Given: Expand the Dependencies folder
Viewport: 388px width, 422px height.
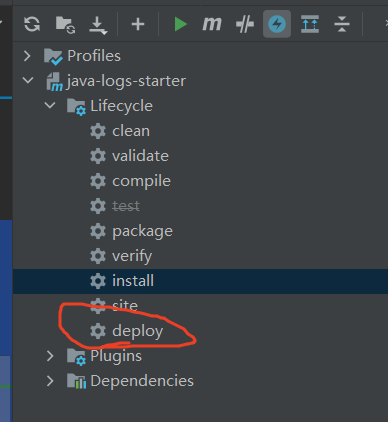Looking at the screenshot, I should (50, 381).
